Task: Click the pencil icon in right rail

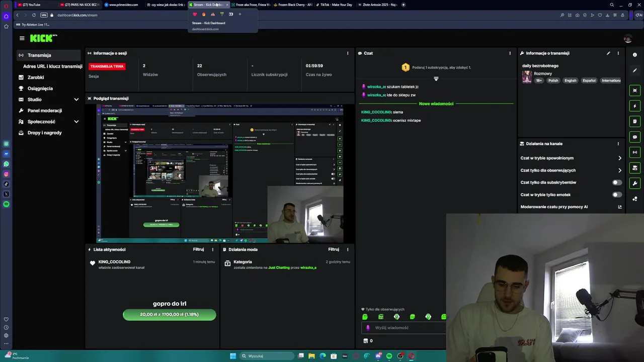Action: [635, 70]
